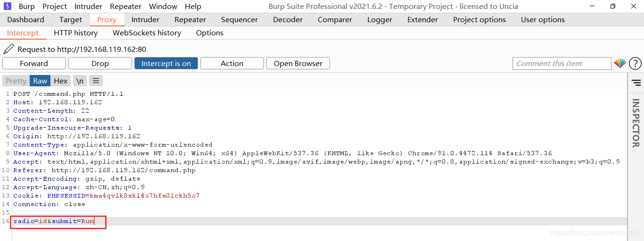Viewport: 644px width, 241px height.
Task: Toggle the Intercept is on button
Action: point(166,63)
